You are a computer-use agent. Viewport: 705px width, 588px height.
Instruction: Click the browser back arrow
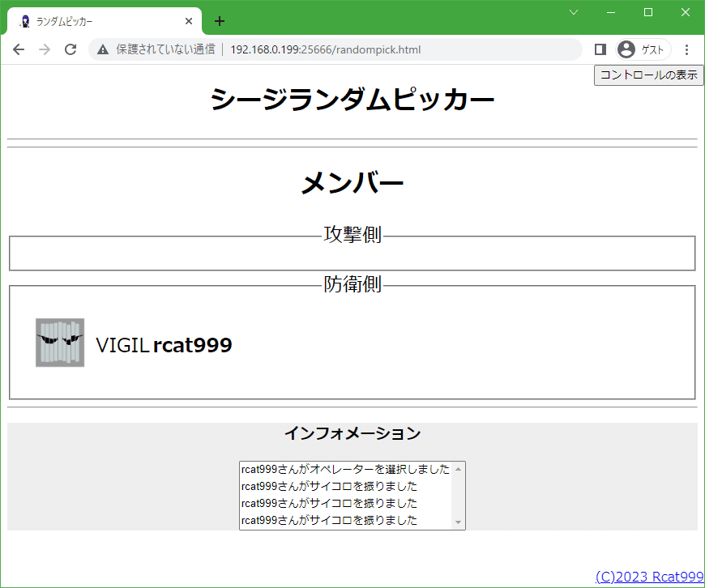click(x=19, y=49)
